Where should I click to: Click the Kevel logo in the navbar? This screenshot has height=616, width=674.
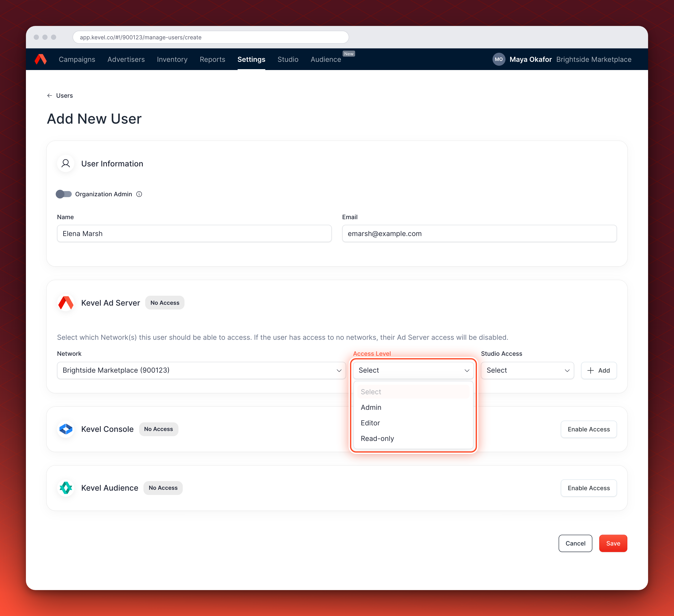click(40, 59)
